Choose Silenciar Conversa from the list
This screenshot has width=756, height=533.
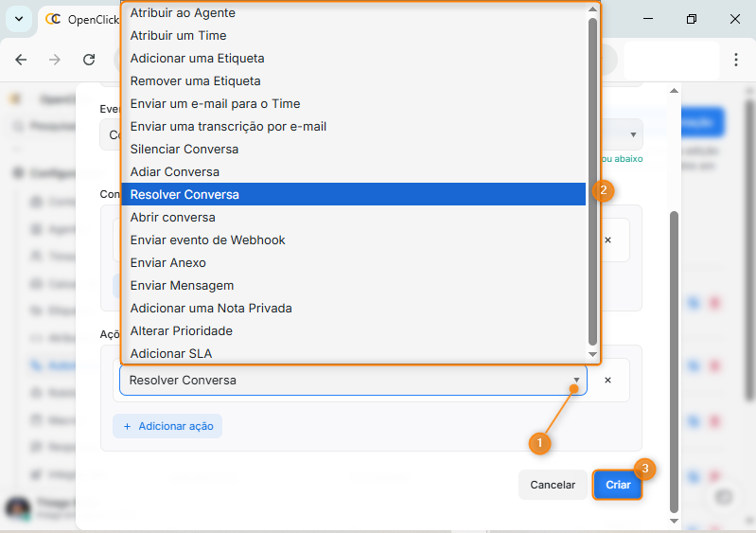tap(185, 149)
